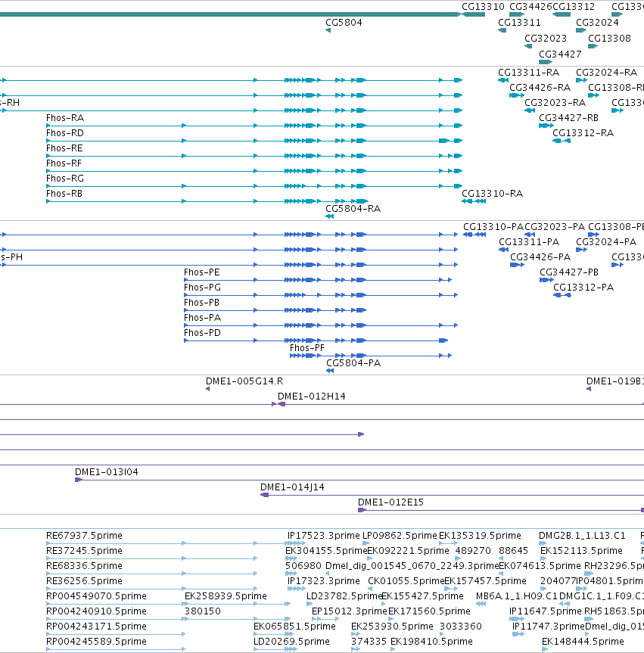Select the Fhos-PE protein feature
The width and height of the screenshot is (644, 653).
[x=318, y=280]
